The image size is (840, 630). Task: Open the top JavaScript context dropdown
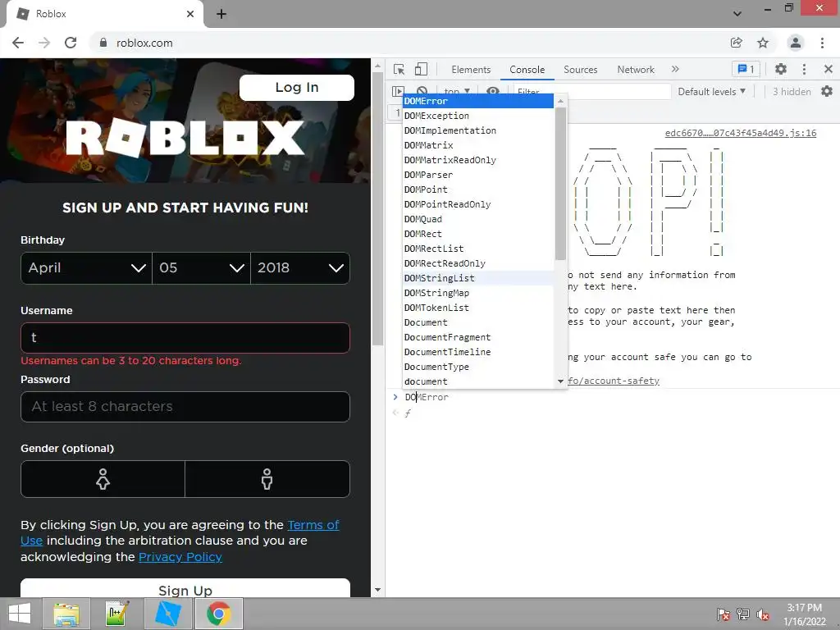pyautogui.click(x=456, y=92)
